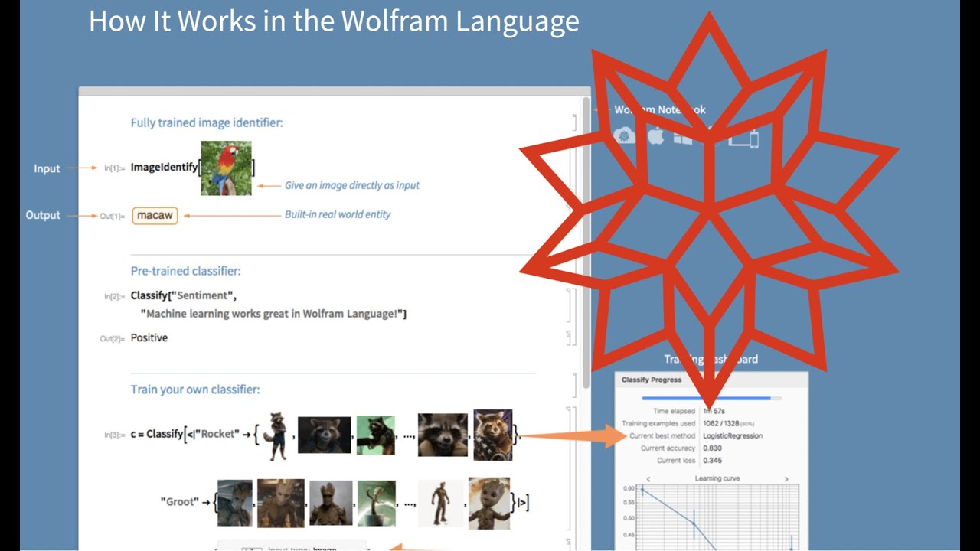
Task: Click the Give an image directly annotation
Action: (x=352, y=185)
